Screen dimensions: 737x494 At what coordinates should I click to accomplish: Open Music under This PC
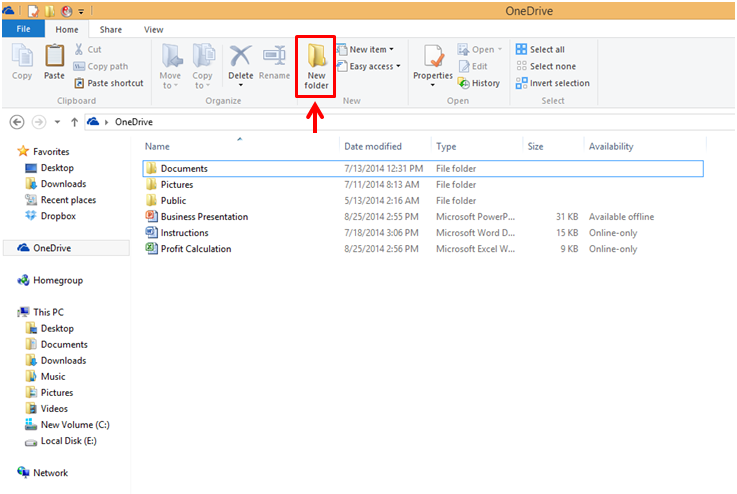(45, 376)
